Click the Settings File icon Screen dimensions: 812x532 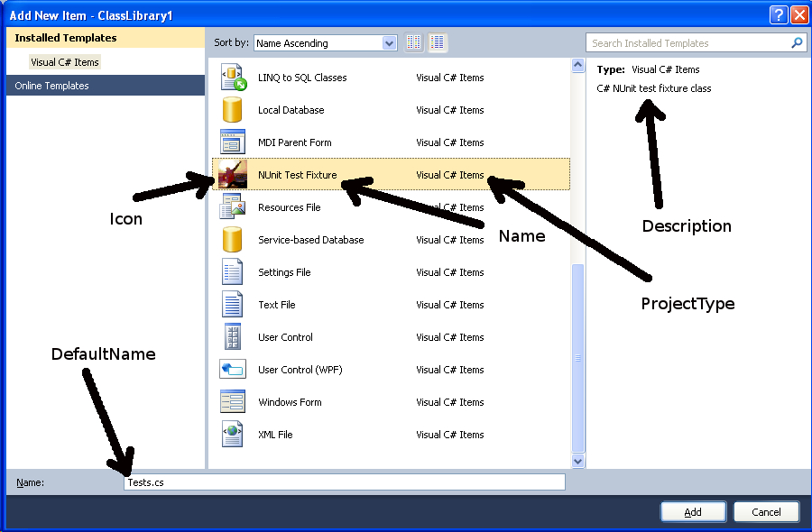tap(232, 271)
